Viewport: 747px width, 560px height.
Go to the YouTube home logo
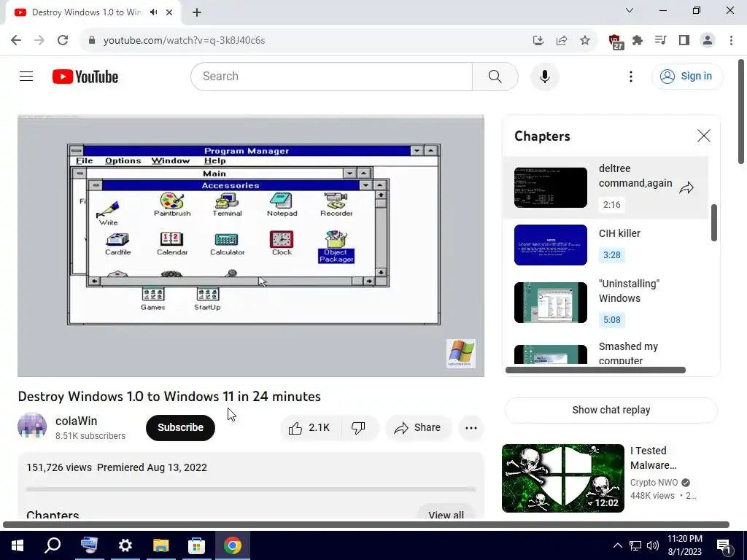(85, 77)
